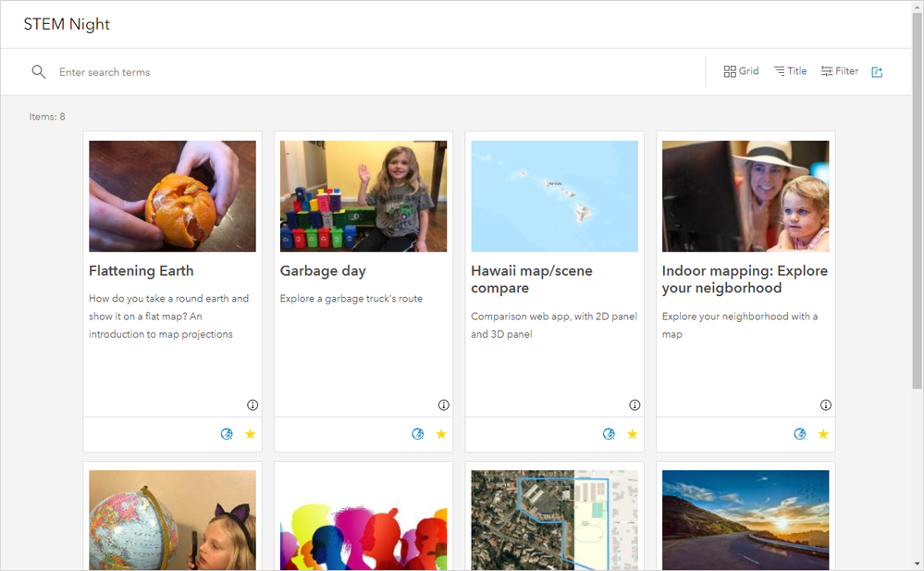924x571 pixels.
Task: Open the aerial route map thumbnail
Action: (x=555, y=520)
